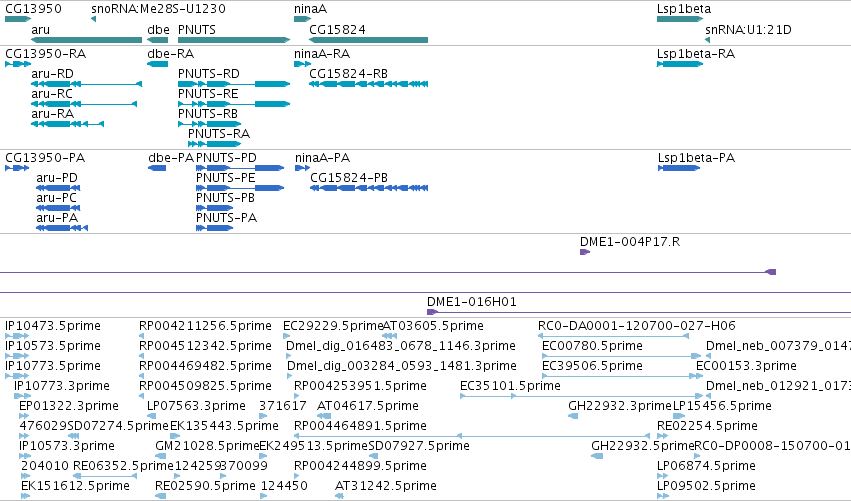The image size is (851, 501).
Task: Select the PNUTS-PA protein label
Action: (x=226, y=218)
